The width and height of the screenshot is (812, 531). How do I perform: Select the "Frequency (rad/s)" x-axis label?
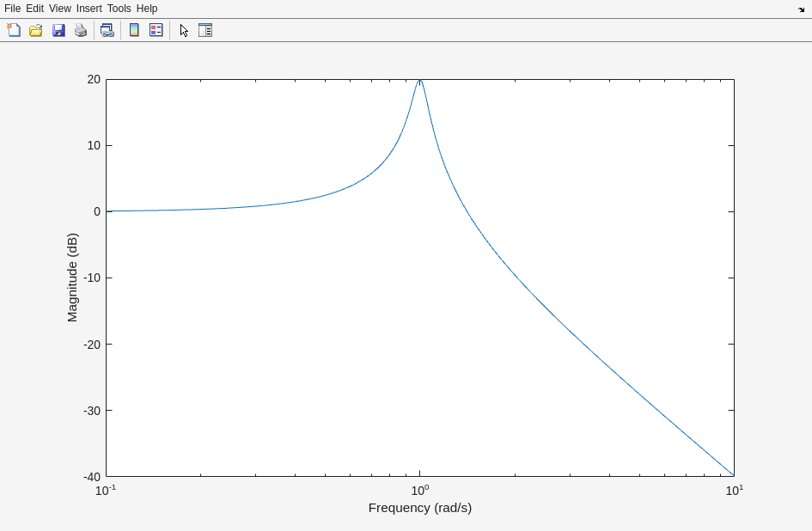[x=419, y=508]
